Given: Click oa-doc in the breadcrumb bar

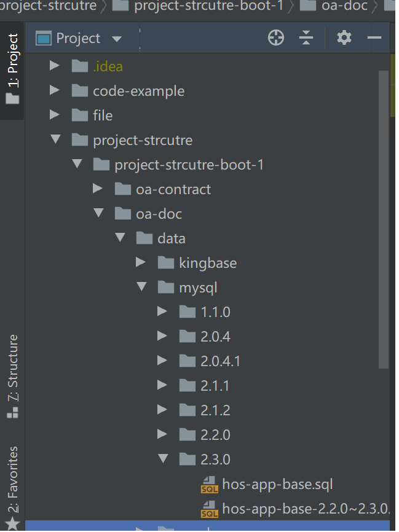Looking at the screenshot, I should [344, 7].
